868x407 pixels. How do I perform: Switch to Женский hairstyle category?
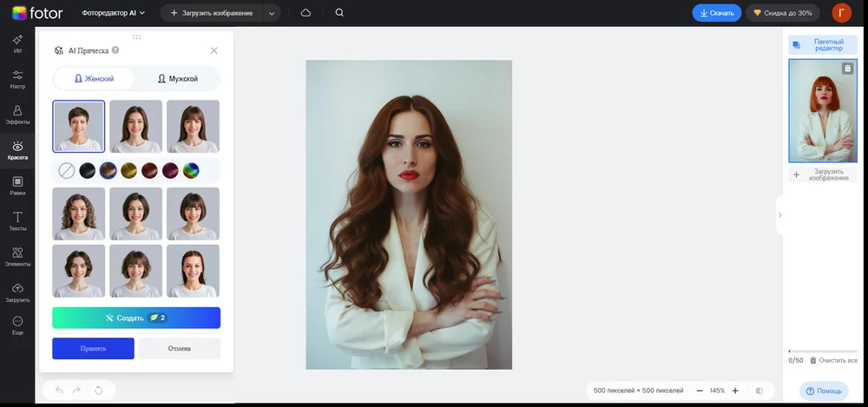click(94, 79)
